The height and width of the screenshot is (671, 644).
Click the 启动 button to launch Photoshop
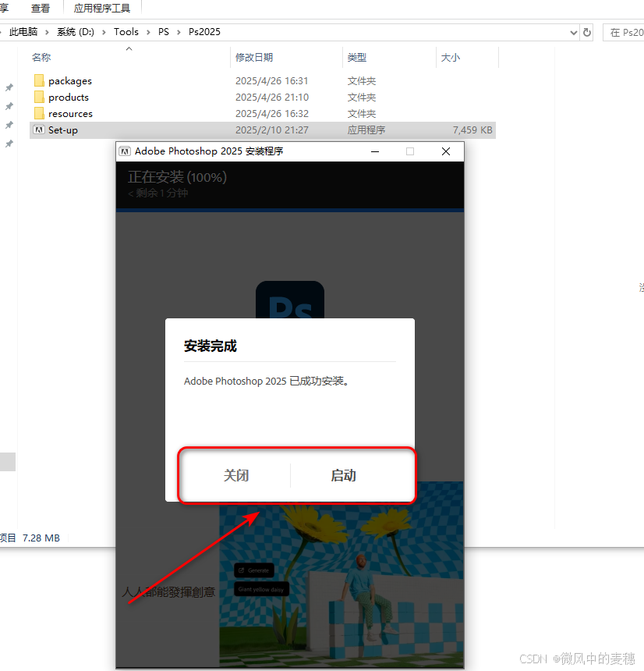coord(343,475)
